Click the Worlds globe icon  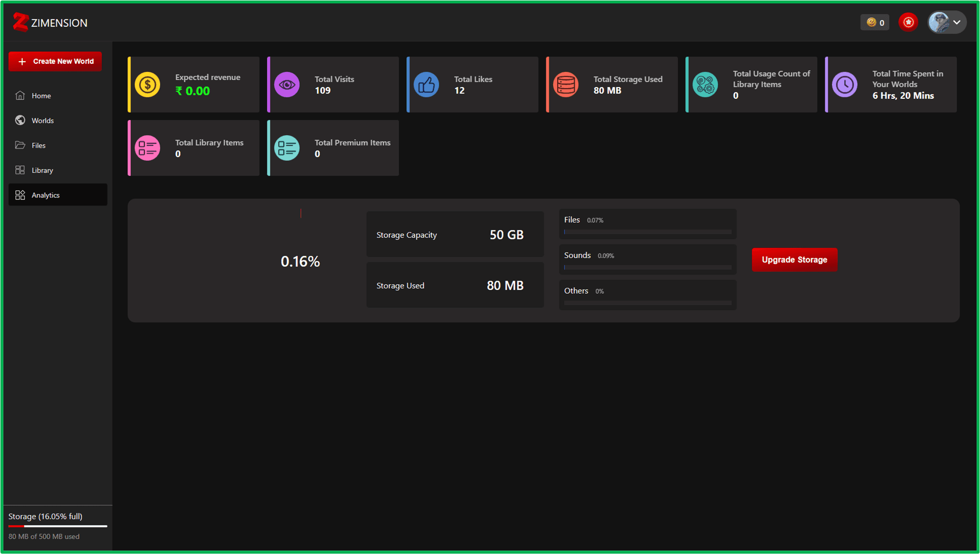coord(20,120)
